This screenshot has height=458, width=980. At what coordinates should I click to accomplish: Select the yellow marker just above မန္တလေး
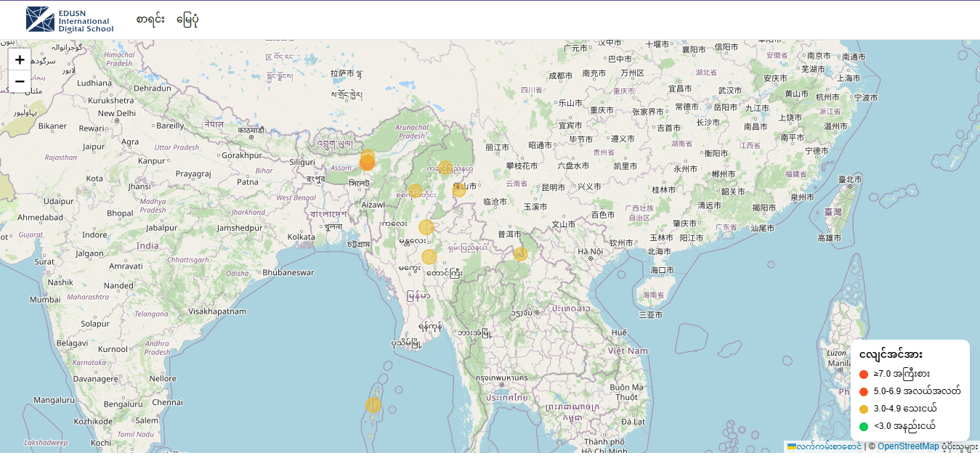(x=426, y=227)
